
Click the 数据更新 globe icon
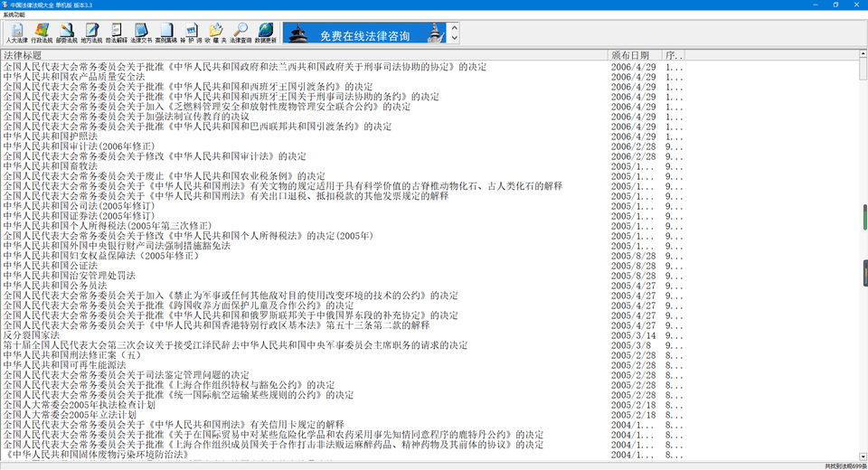266,33
